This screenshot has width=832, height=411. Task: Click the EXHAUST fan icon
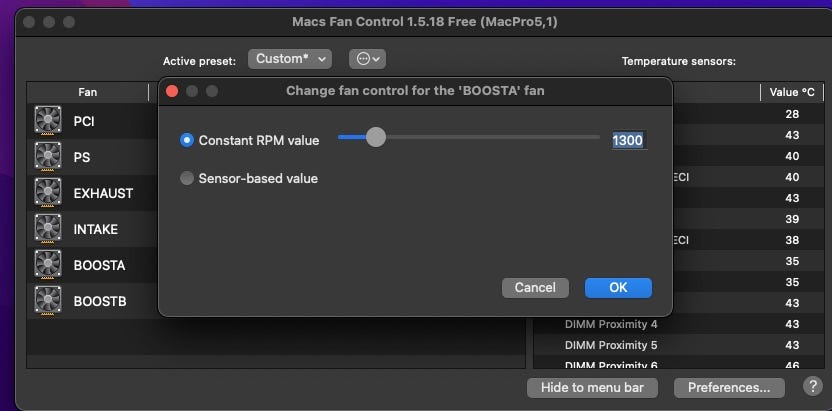pyautogui.click(x=48, y=193)
